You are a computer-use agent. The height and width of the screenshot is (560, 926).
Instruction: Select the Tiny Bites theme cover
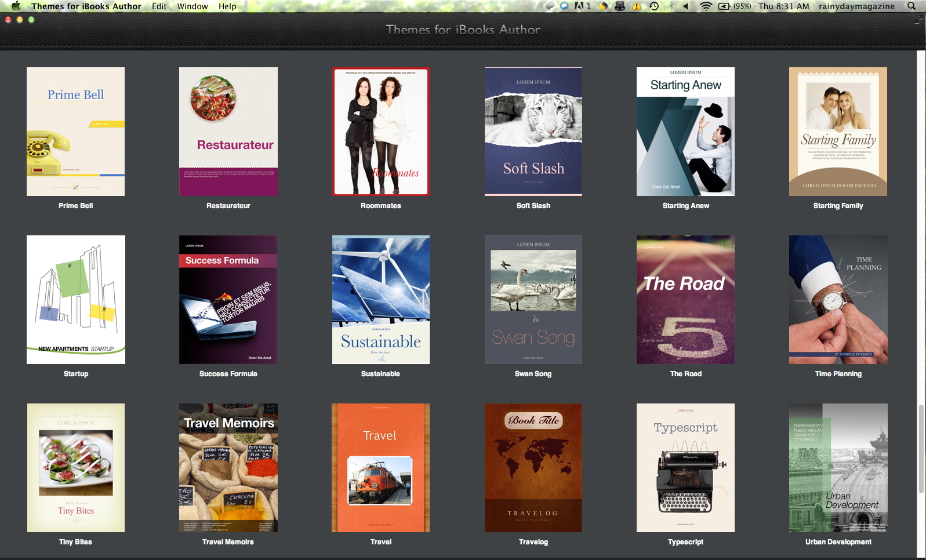(x=76, y=468)
